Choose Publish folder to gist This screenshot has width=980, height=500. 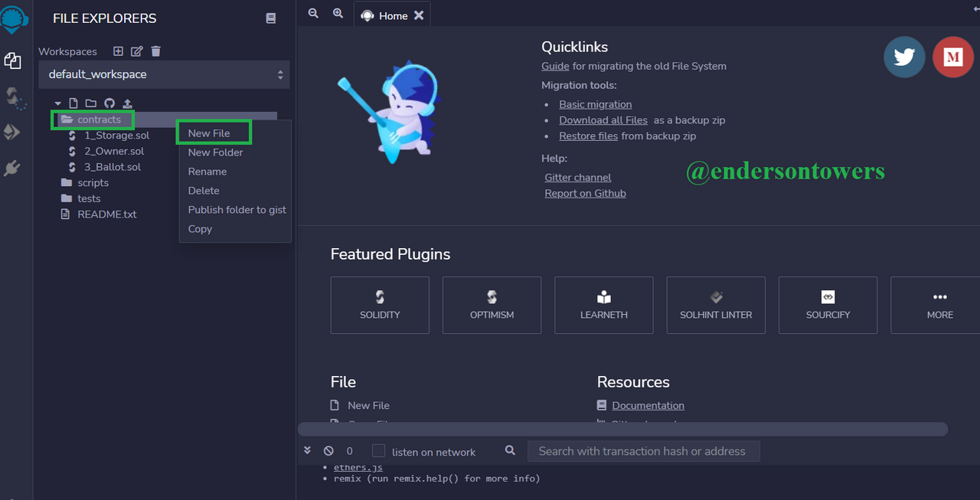pyautogui.click(x=237, y=210)
